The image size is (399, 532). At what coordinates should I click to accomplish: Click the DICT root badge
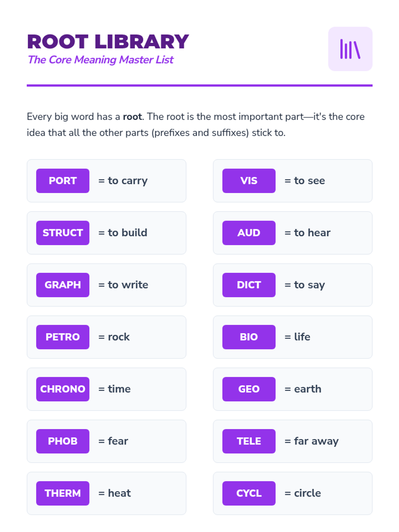click(249, 285)
